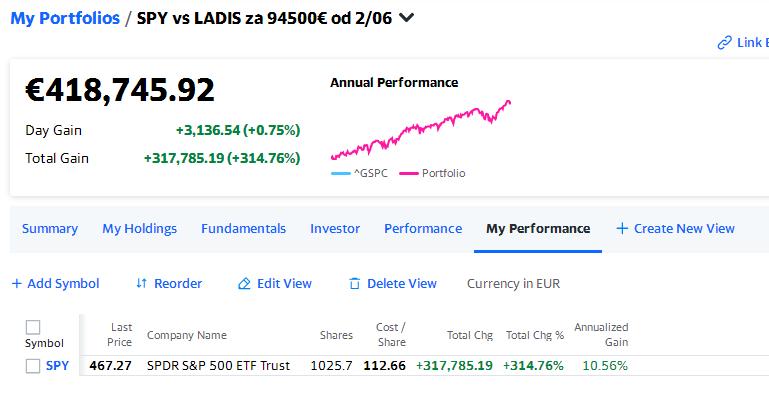
Task: Click the Annual Performance chart line
Action: pos(421,129)
